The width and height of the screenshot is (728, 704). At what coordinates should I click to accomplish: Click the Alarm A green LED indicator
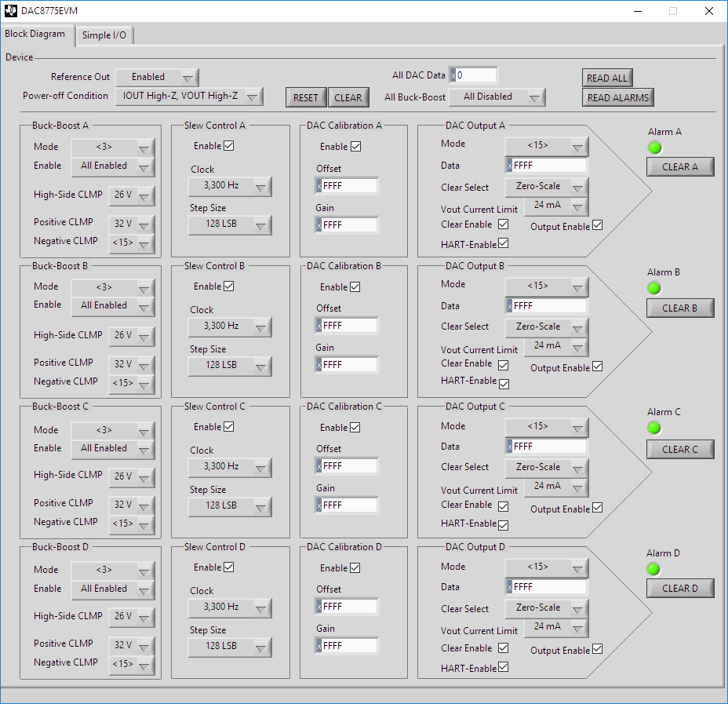pyautogui.click(x=654, y=148)
